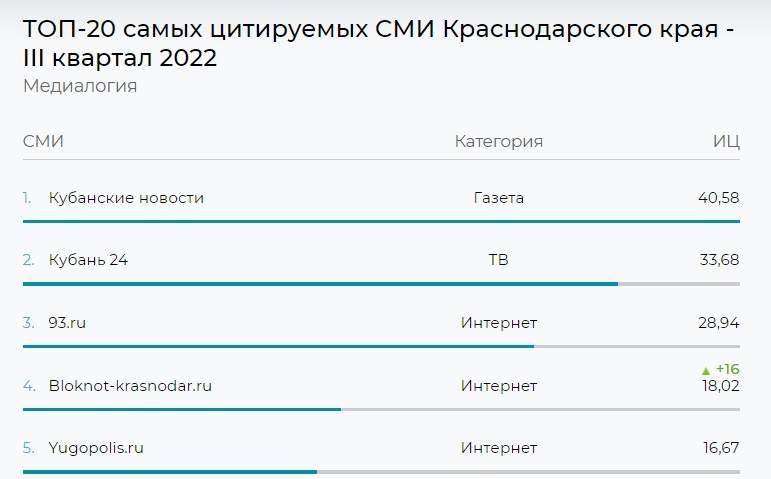Sort by the Категория column header
Image resolution: width=771 pixels, height=479 pixels.
[x=498, y=141]
